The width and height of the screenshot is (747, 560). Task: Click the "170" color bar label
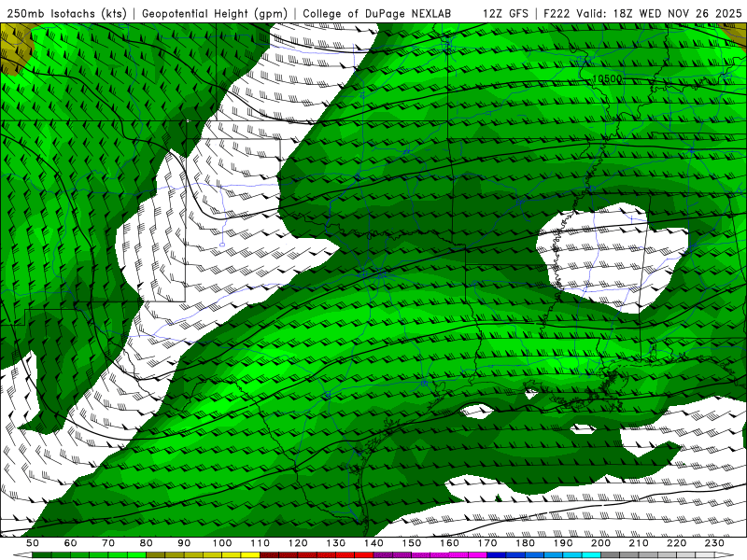pos(487,543)
